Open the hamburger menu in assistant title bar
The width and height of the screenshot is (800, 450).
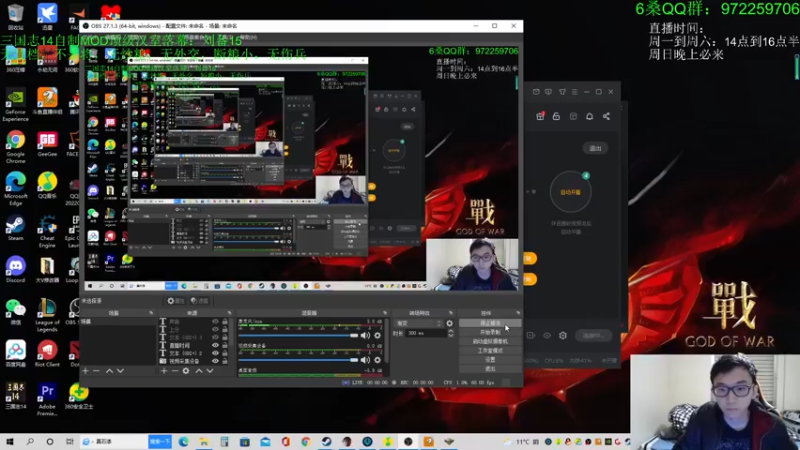point(574,92)
